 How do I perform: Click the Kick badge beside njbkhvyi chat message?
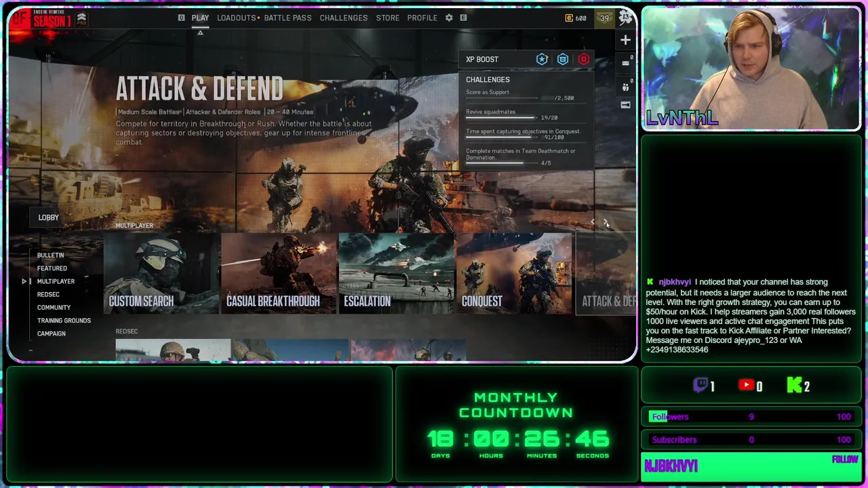pyautogui.click(x=650, y=282)
